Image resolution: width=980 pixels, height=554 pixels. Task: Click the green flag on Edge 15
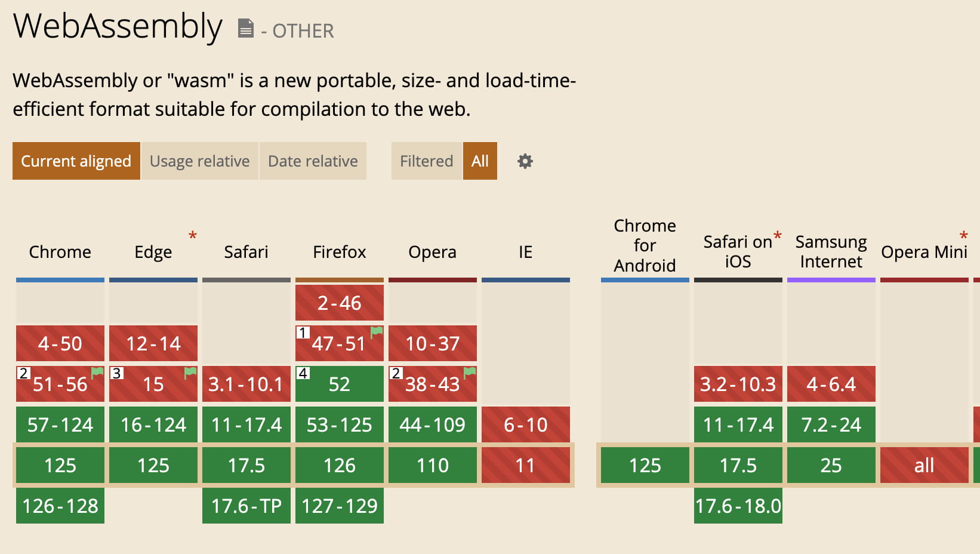tap(190, 373)
